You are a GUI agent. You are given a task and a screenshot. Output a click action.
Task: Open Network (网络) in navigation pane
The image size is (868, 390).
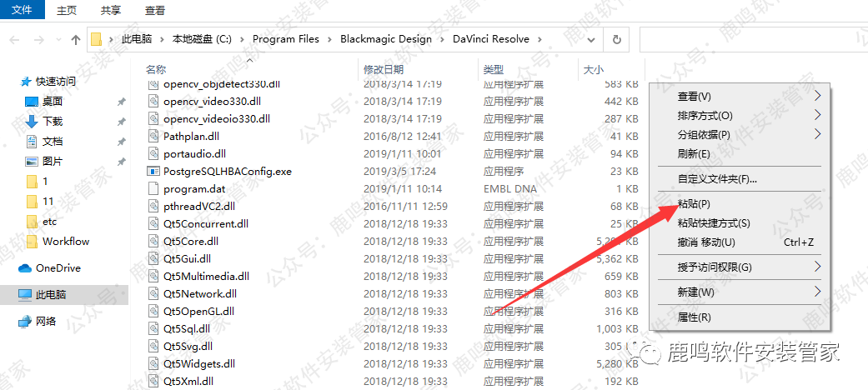[46, 322]
